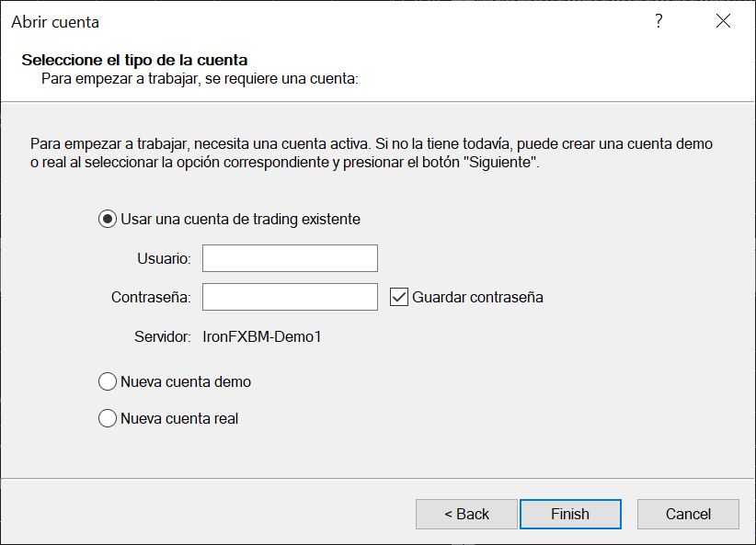This screenshot has width=756, height=545.
Task: Open the help question mark in title bar
Action: (x=659, y=21)
